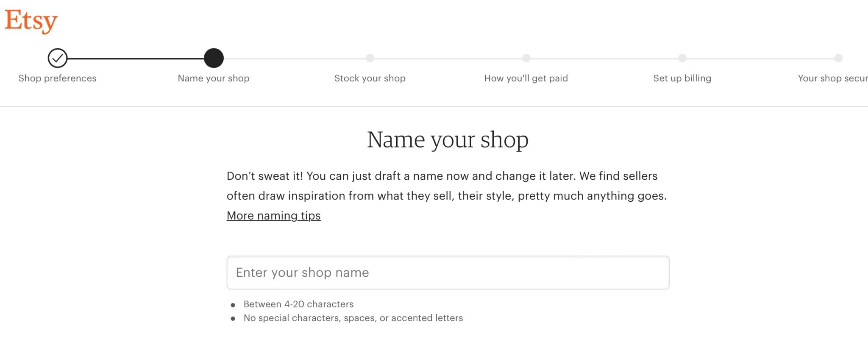Screen dimensions: 868x342
Task: Open the Stock your shop step
Action: [x=370, y=78]
